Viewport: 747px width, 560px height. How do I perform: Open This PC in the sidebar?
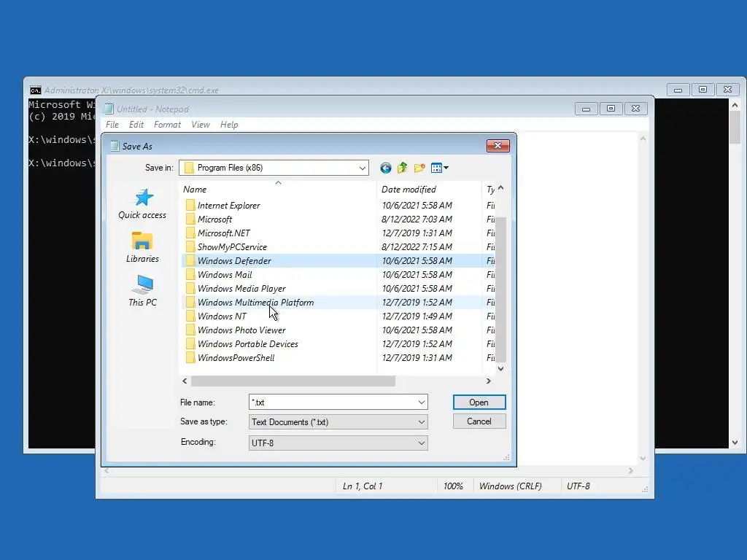(142, 290)
